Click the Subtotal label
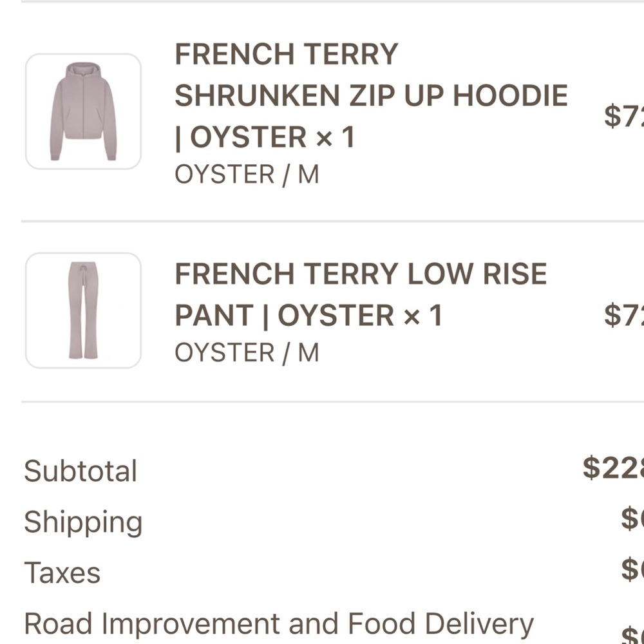Viewport: 644px width, 644px height. [x=80, y=471]
